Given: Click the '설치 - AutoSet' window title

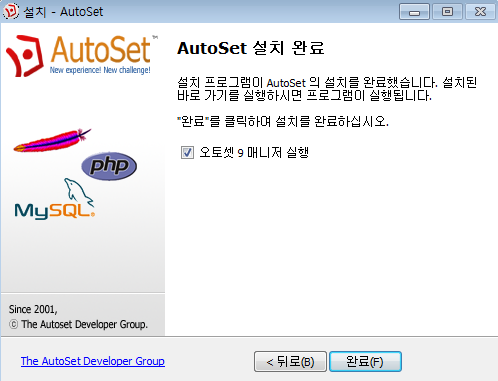Looking at the screenshot, I should 63,12.
